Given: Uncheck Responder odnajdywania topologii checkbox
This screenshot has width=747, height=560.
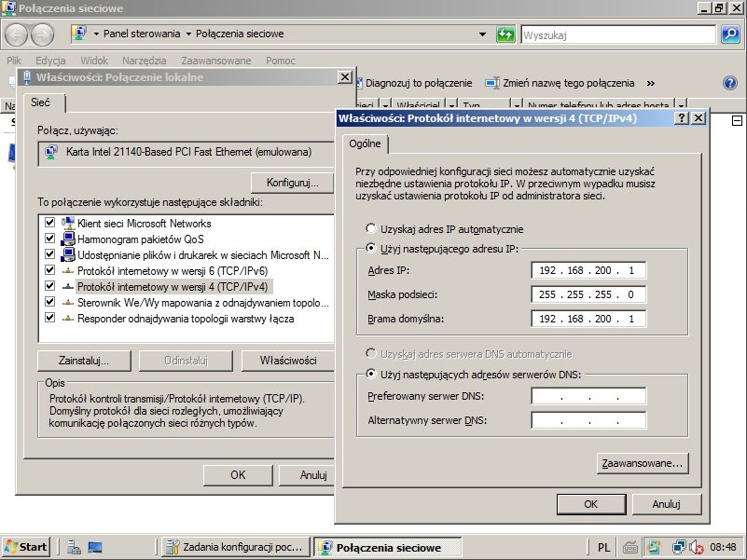Looking at the screenshot, I should pyautogui.click(x=50, y=317).
